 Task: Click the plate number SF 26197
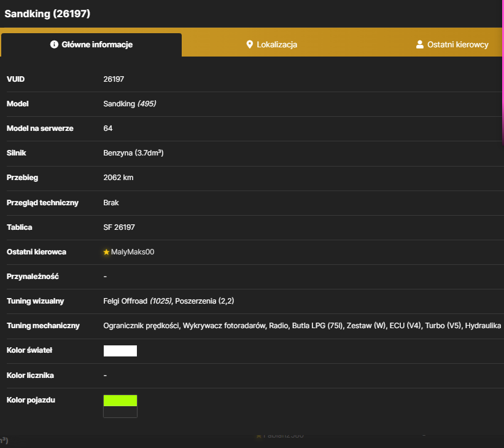pos(119,227)
